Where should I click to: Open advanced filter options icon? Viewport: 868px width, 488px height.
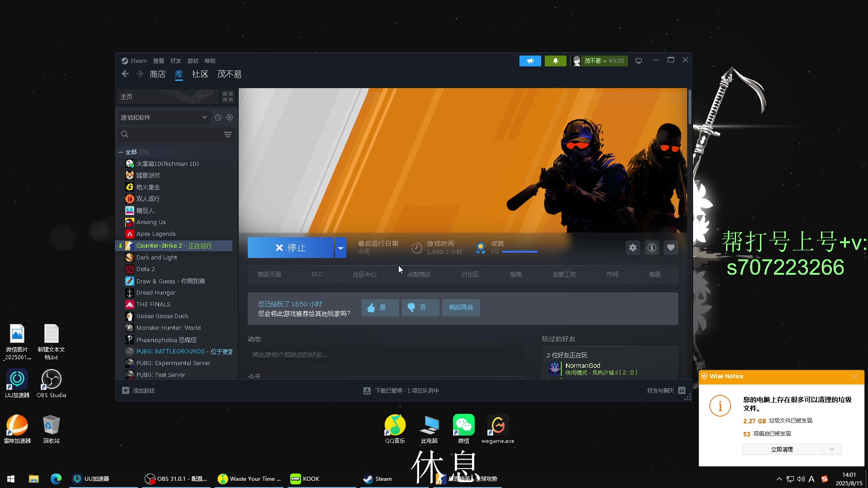point(228,135)
